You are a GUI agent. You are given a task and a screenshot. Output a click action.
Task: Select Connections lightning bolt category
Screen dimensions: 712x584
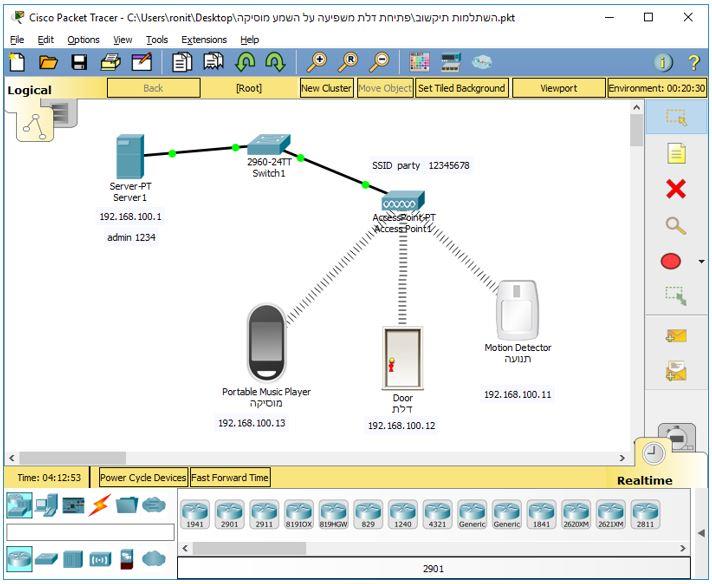pos(99,505)
